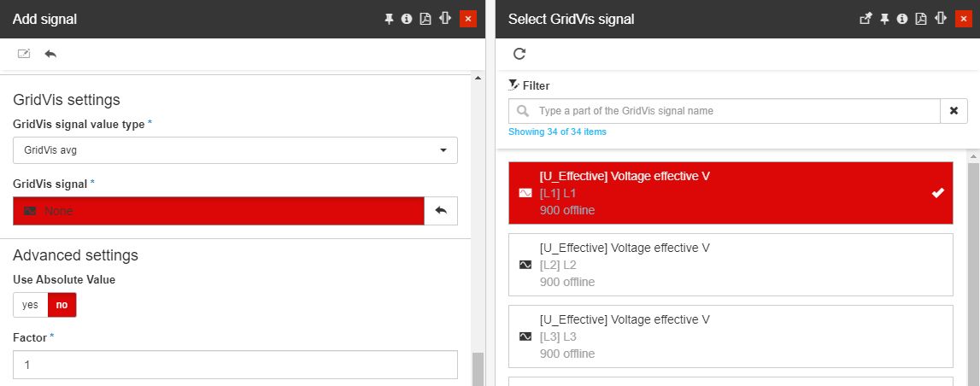
Task: Collapse the Filter section
Action: click(x=530, y=85)
